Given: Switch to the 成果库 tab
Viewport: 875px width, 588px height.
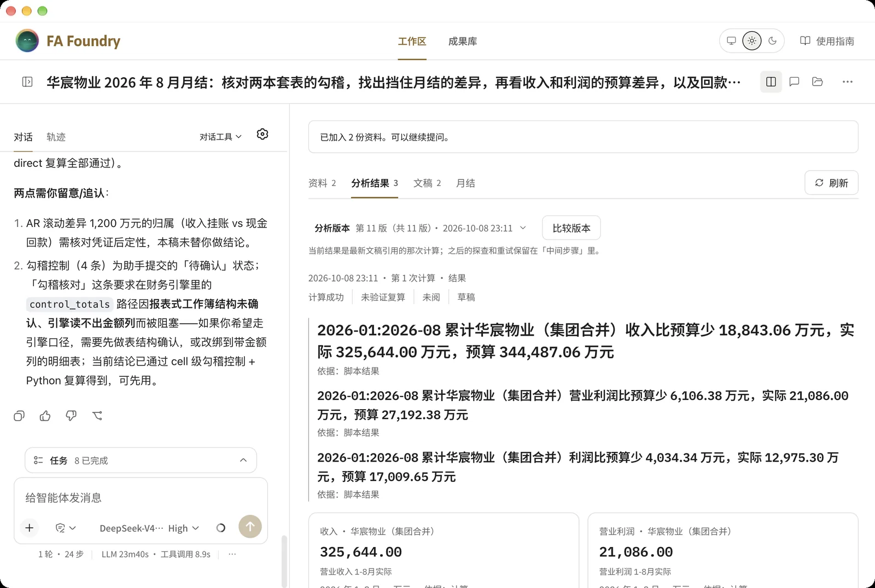Looking at the screenshot, I should pyautogui.click(x=463, y=42).
